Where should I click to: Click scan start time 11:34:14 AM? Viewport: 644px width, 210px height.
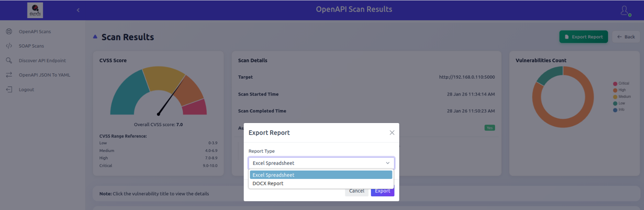pos(471,94)
